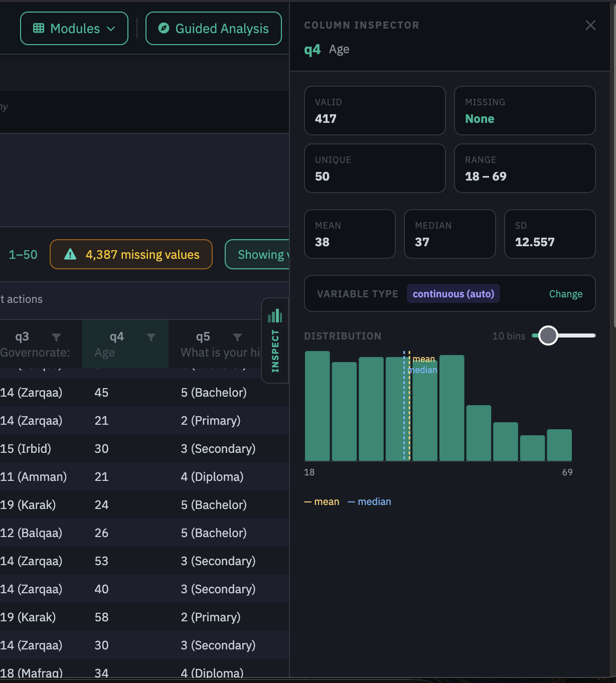Filter the q4 Age column
The height and width of the screenshot is (683, 616).
click(x=151, y=337)
